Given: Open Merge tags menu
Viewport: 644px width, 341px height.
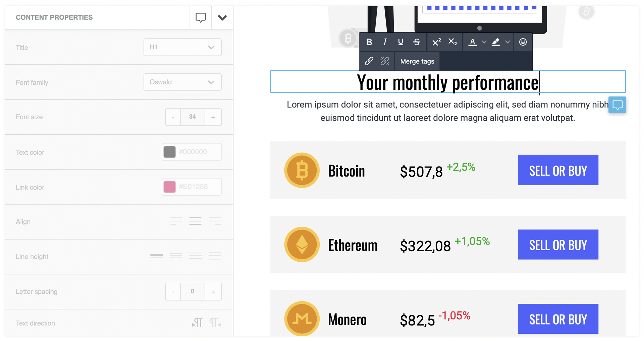Looking at the screenshot, I should tap(417, 61).
